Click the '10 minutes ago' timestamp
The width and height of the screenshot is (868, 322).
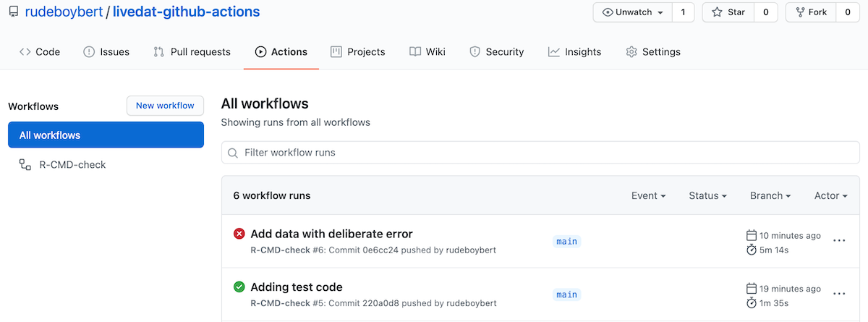coord(790,235)
